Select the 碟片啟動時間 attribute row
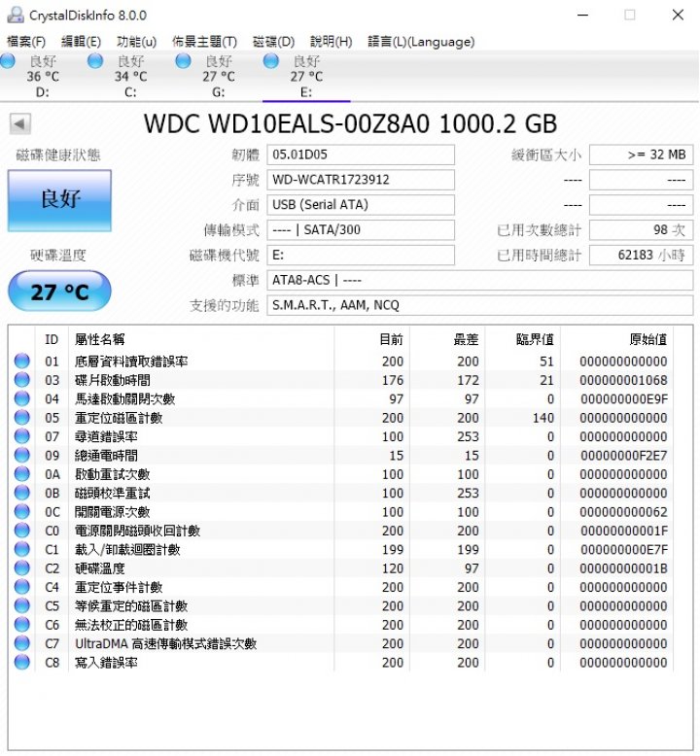 341,380
